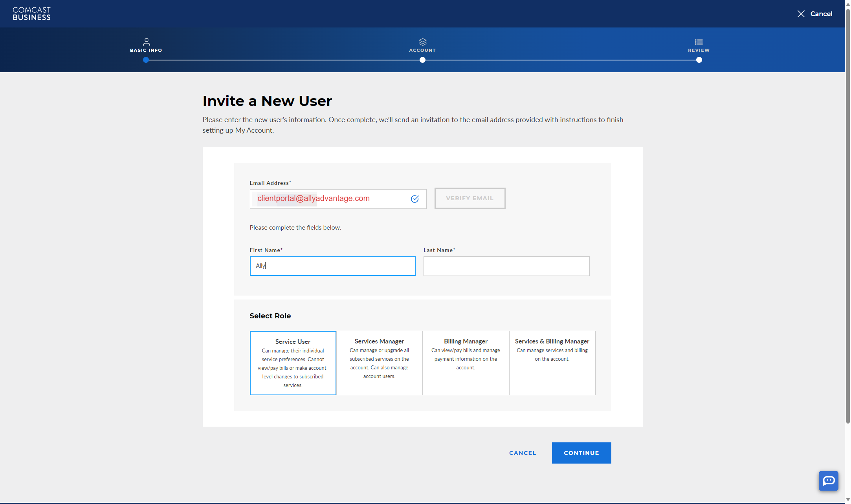This screenshot has width=851, height=504.
Task: Click the Email Address input field
Action: 338,199
